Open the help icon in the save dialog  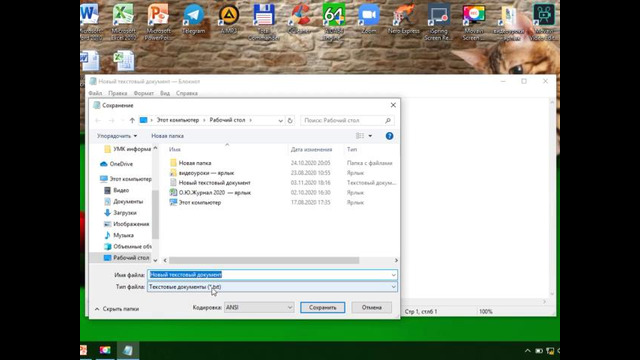tap(389, 136)
